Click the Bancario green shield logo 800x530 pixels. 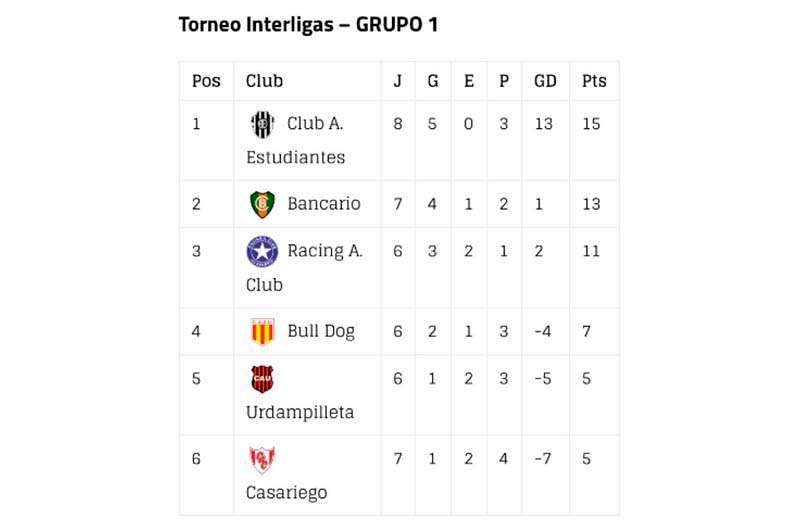pyautogui.click(x=262, y=204)
